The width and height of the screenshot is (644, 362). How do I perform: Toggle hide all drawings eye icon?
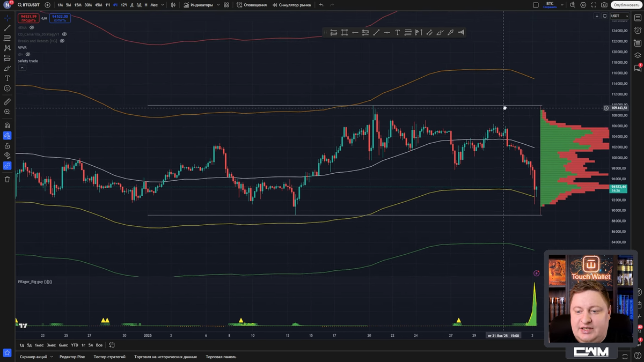[x=8, y=156]
